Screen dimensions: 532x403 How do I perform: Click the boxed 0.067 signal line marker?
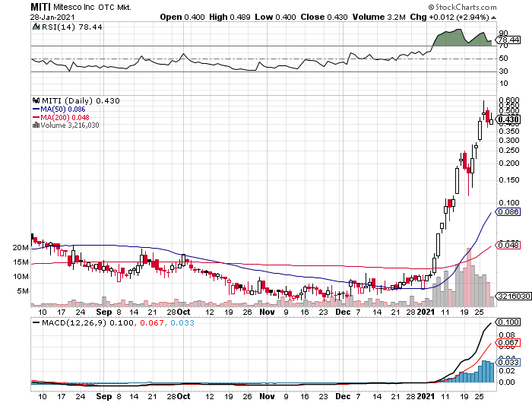(x=508, y=343)
